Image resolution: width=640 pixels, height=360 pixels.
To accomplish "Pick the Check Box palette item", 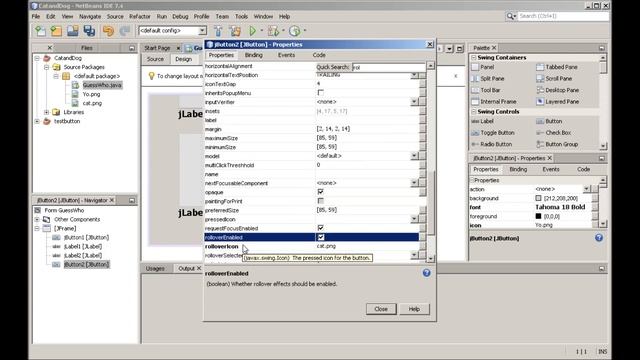I will pyautogui.click(x=553, y=133).
